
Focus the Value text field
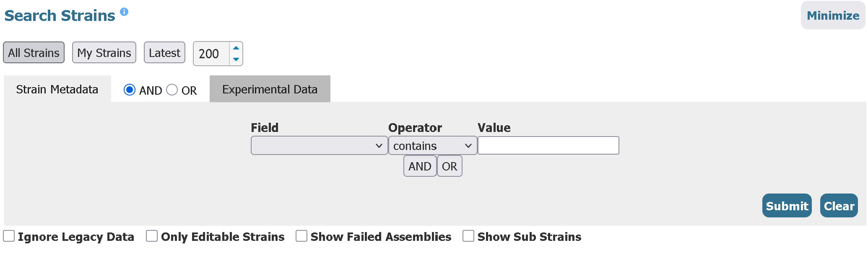coord(548,146)
